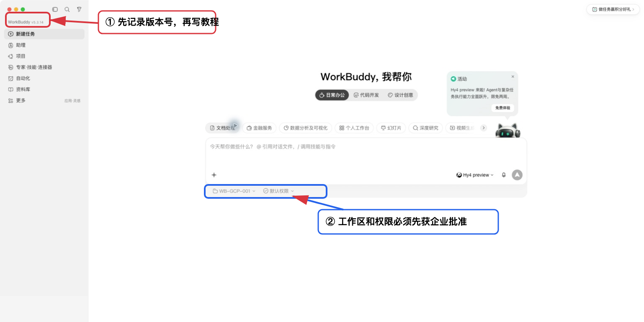The width and height of the screenshot is (644, 322).
Task: Open 项目 in the sidebar
Action: click(44, 56)
